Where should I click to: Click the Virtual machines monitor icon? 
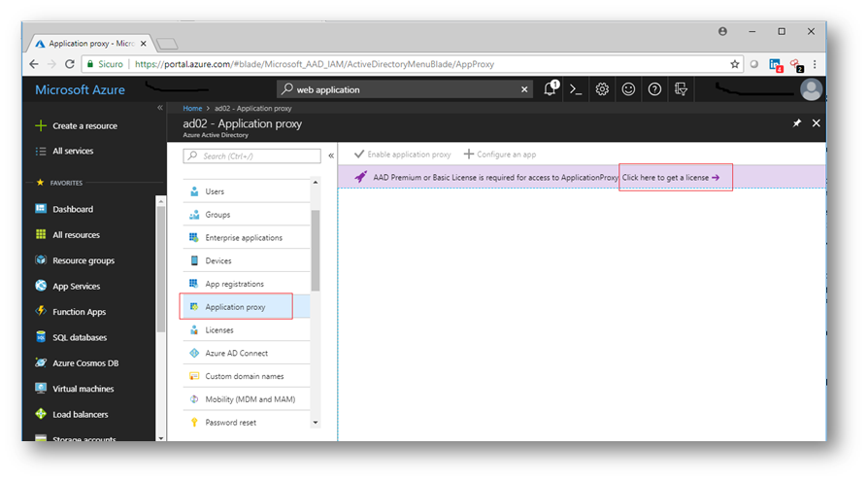(41, 388)
